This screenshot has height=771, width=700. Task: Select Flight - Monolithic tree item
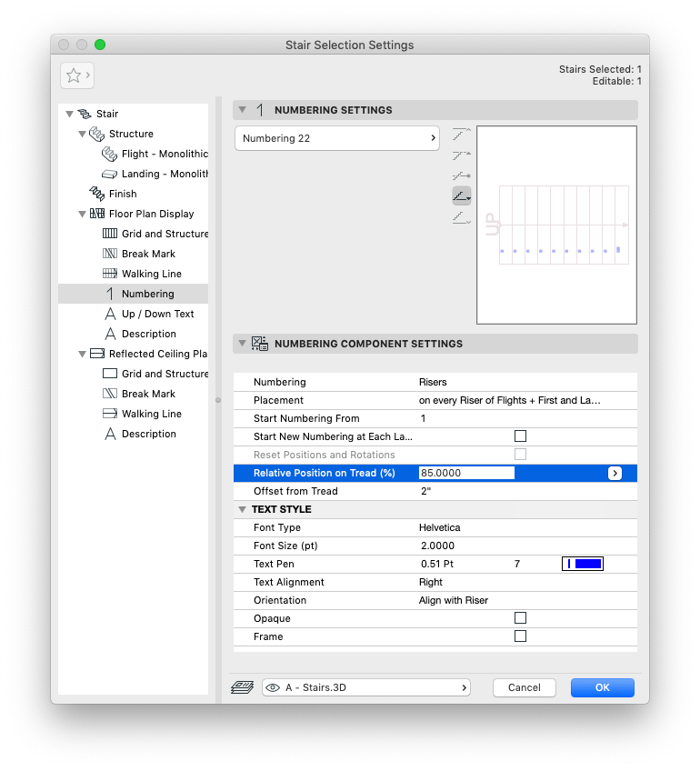coord(165,154)
